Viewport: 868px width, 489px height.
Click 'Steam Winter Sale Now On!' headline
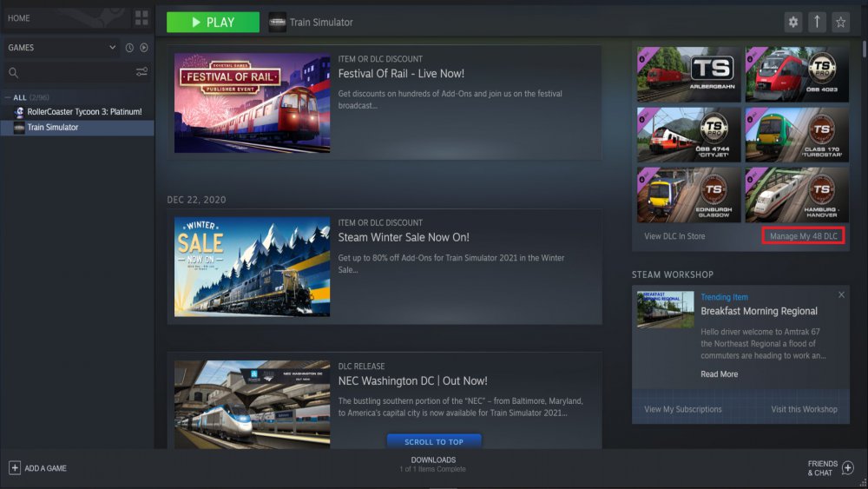click(x=404, y=237)
